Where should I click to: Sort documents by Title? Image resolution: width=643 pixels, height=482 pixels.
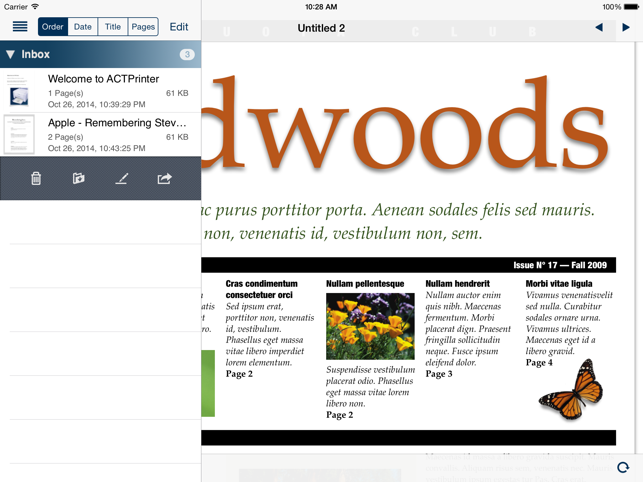[x=113, y=27]
